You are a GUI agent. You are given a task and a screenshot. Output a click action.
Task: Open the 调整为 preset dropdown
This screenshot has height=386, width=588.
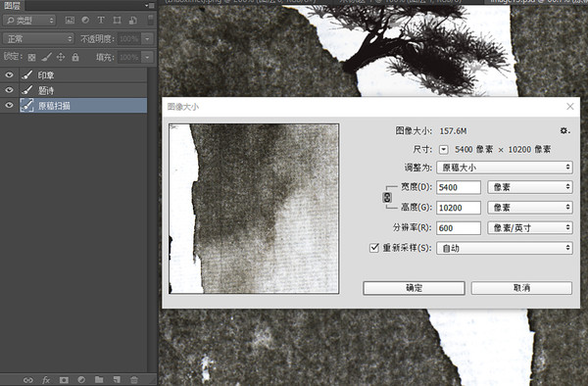[505, 168]
